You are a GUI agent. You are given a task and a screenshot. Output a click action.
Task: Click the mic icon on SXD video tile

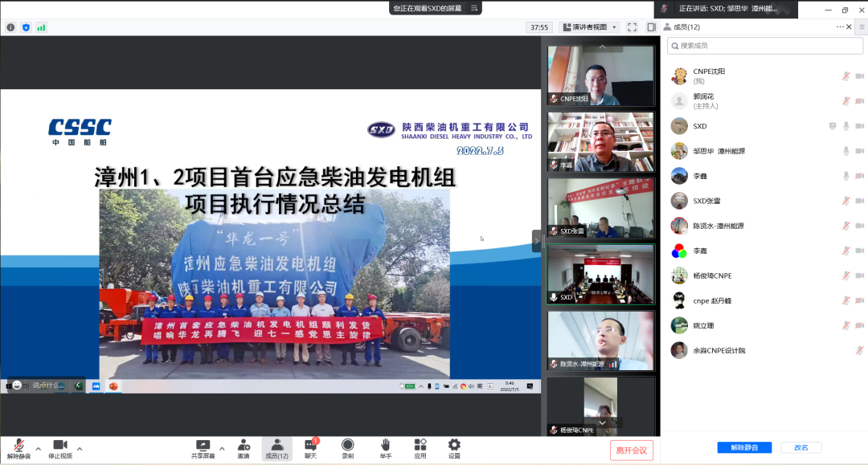[x=554, y=297]
